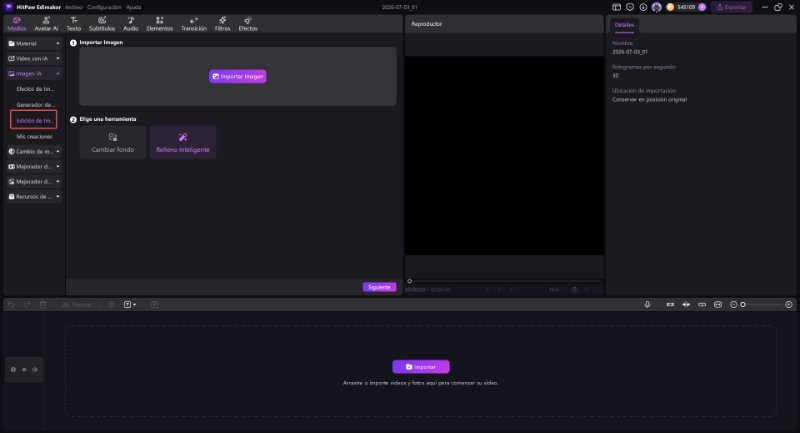Click the Separar split tool
This screenshot has width=800, height=433.
pos(77,304)
